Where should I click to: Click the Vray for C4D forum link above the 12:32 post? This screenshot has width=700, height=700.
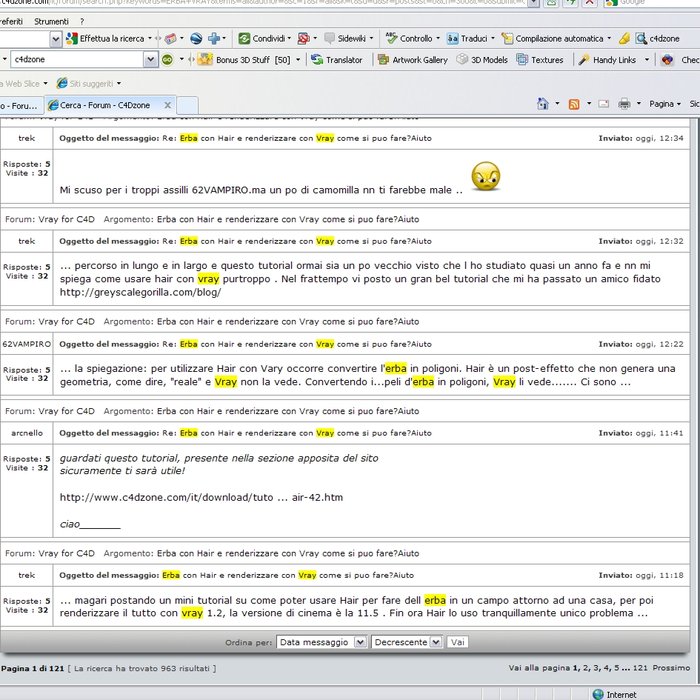67,219
